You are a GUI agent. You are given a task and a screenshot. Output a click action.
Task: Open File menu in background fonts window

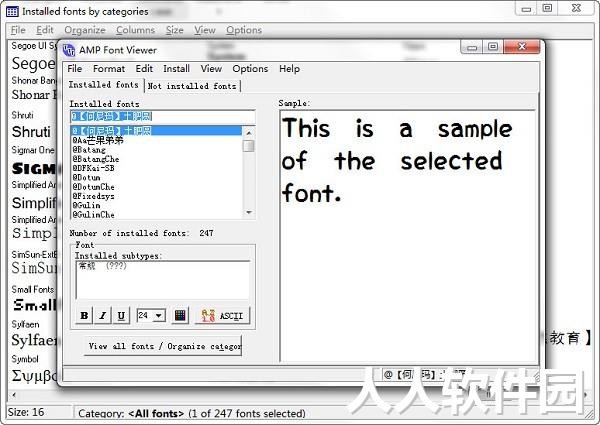tap(18, 30)
